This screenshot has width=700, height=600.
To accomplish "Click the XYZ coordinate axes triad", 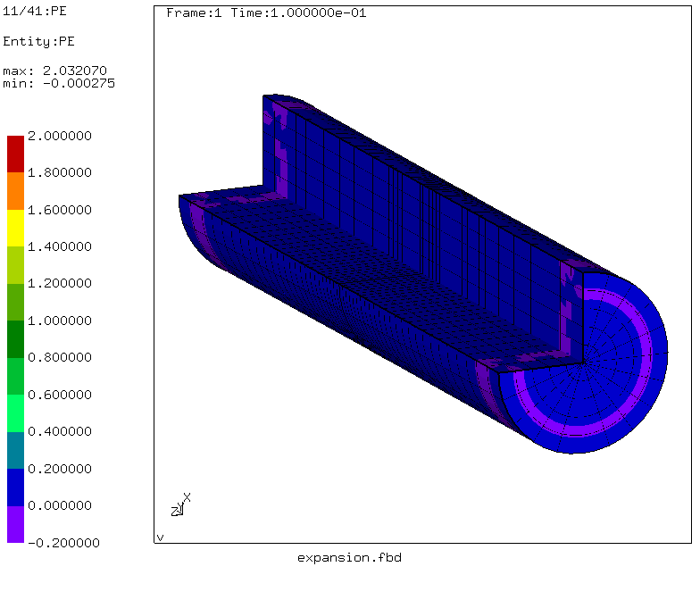I will pyautogui.click(x=180, y=505).
